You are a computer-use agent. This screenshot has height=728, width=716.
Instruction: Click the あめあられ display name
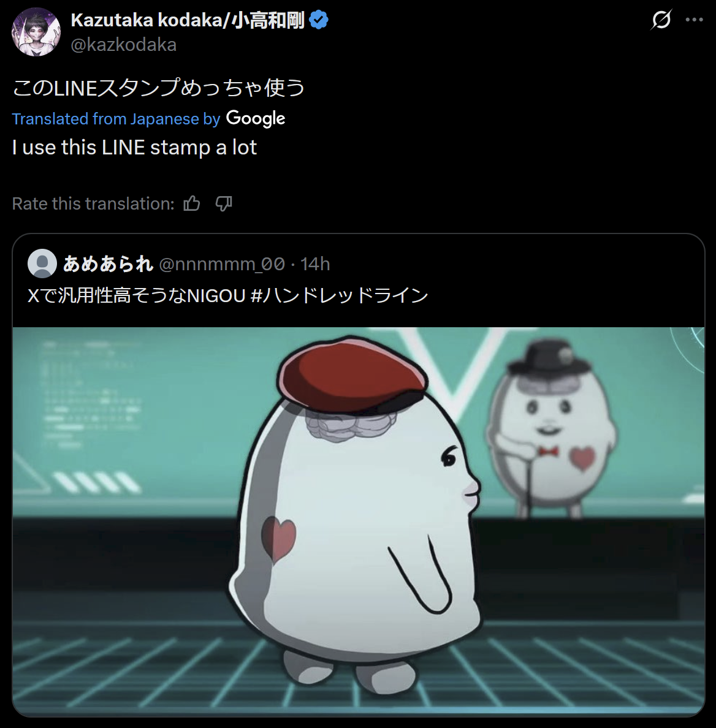(108, 264)
